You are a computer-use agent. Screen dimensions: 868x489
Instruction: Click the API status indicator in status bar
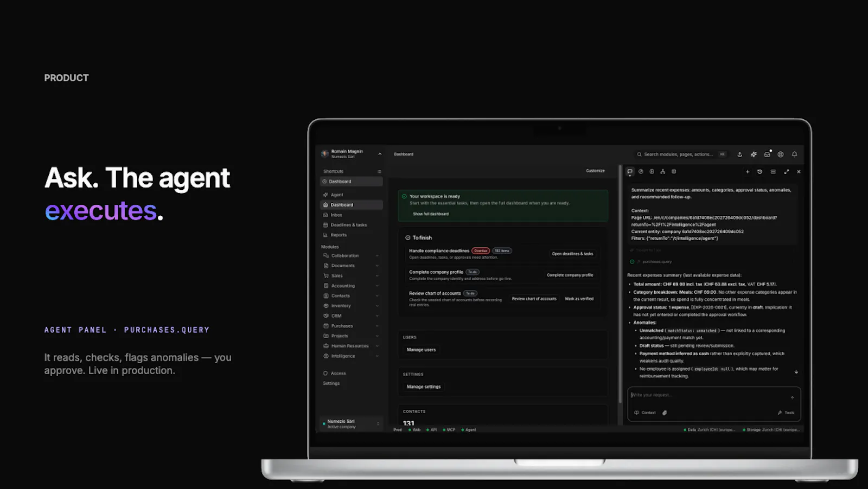coord(432,430)
